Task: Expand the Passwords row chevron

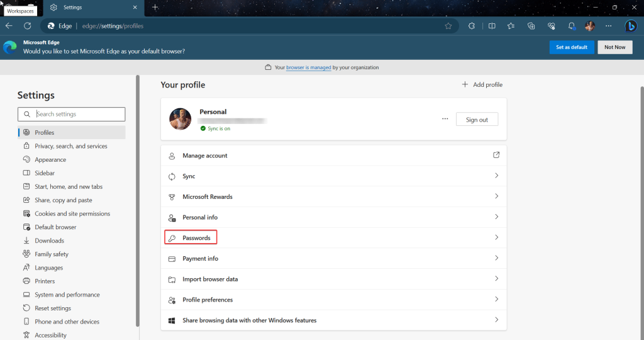Action: point(497,237)
